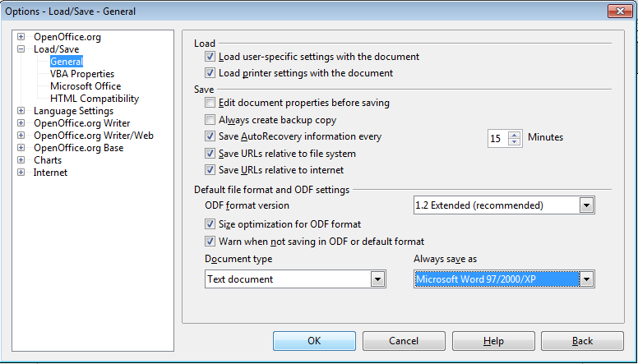Click the OK button
Image resolution: width=638 pixels, height=364 pixels.
pyautogui.click(x=314, y=341)
